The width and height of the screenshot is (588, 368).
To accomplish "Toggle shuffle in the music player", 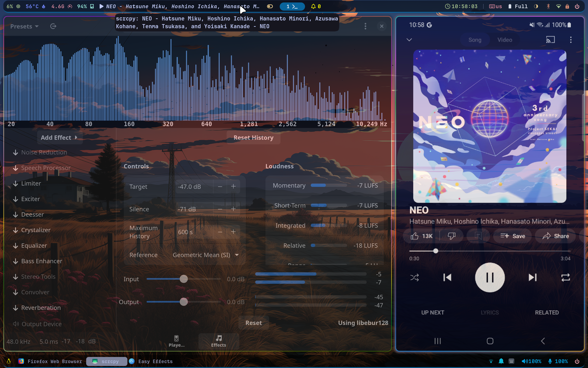I will [x=414, y=277].
